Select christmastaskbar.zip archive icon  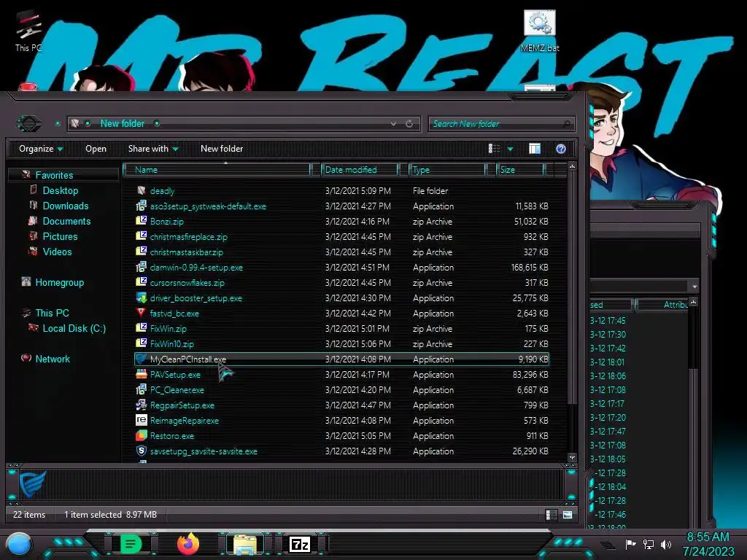tap(141, 252)
